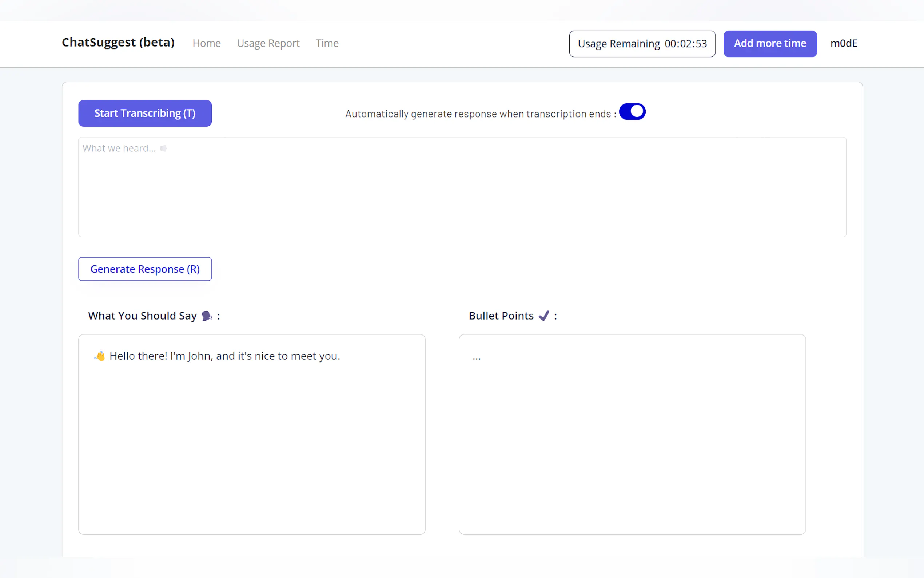Click Generate Response (R) button
924x578 pixels.
(145, 269)
